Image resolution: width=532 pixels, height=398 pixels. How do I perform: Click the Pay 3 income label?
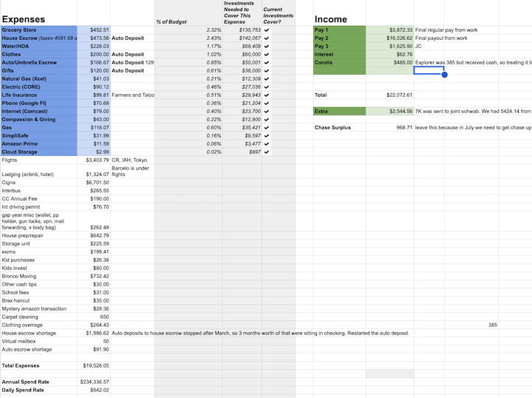[340, 46]
